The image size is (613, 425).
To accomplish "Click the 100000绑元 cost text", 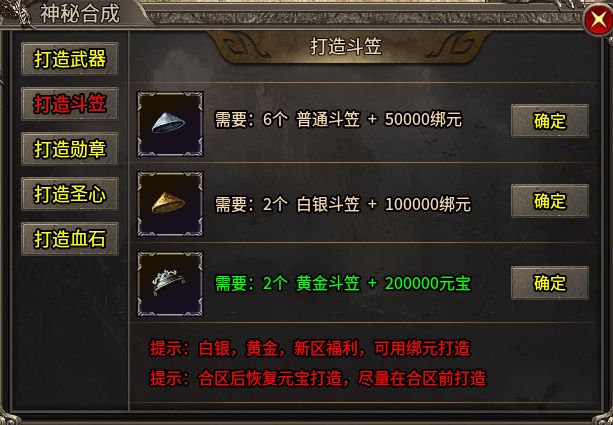I will (x=427, y=204).
